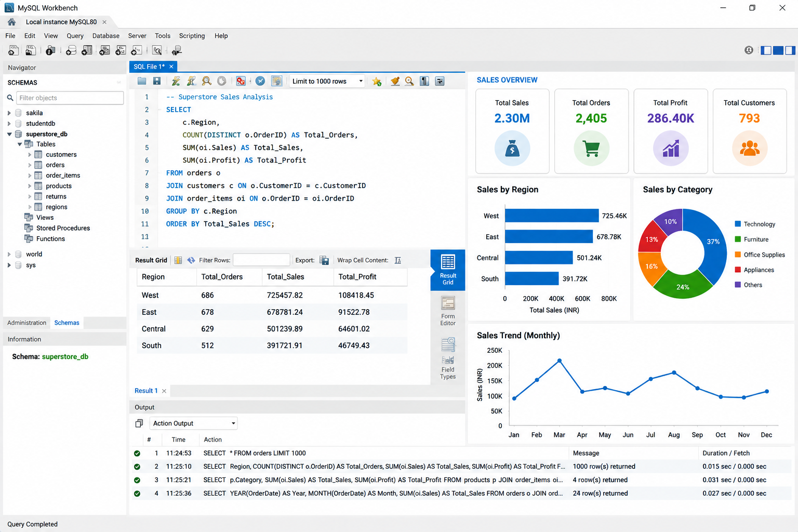Toggle auto-commit mode icon

pos(276,81)
